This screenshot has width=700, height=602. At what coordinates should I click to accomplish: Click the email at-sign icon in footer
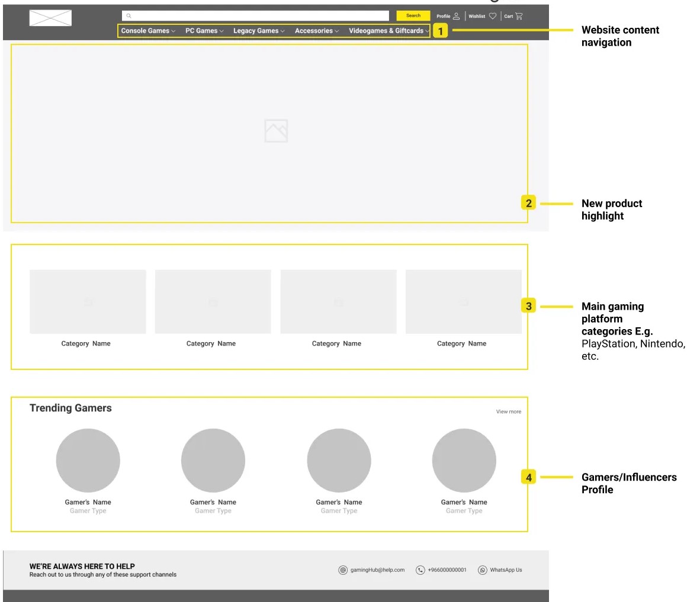343,570
